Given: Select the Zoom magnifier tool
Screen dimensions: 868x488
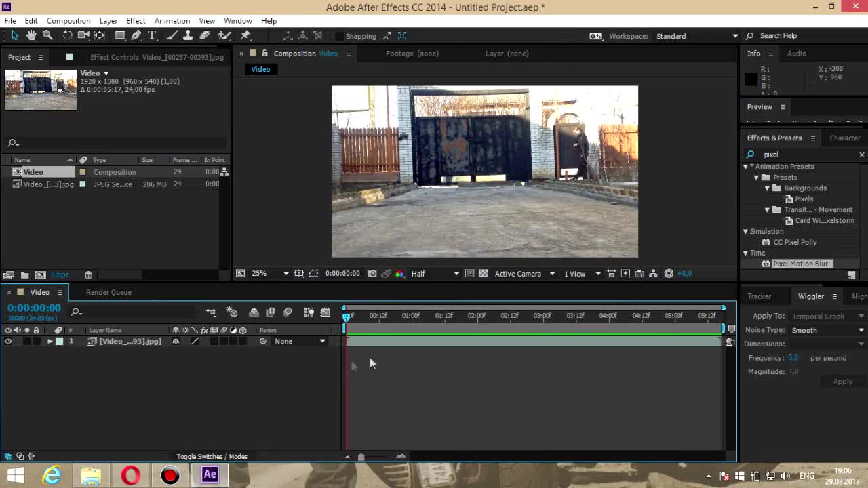Looking at the screenshot, I should pos(47,35).
